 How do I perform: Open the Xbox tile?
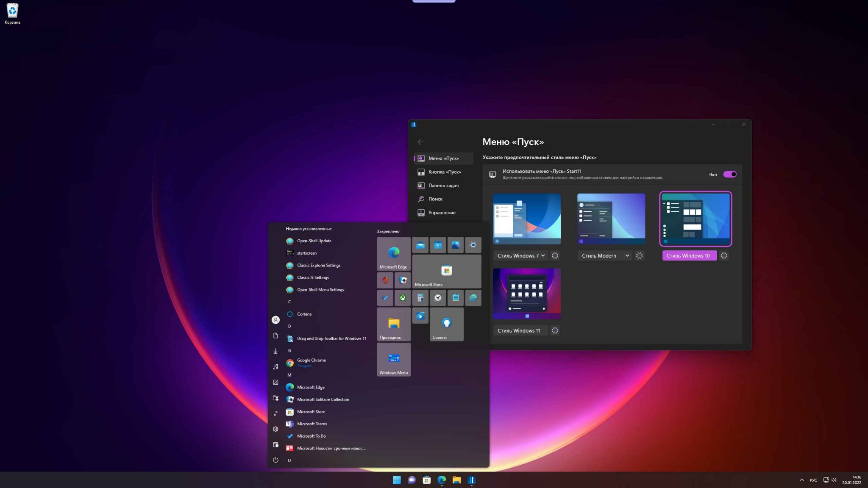[403, 298]
